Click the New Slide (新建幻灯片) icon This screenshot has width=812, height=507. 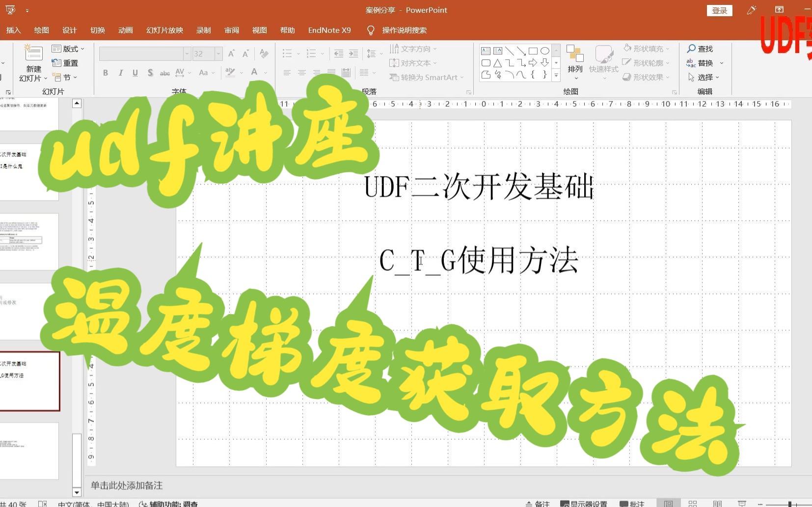point(33,53)
